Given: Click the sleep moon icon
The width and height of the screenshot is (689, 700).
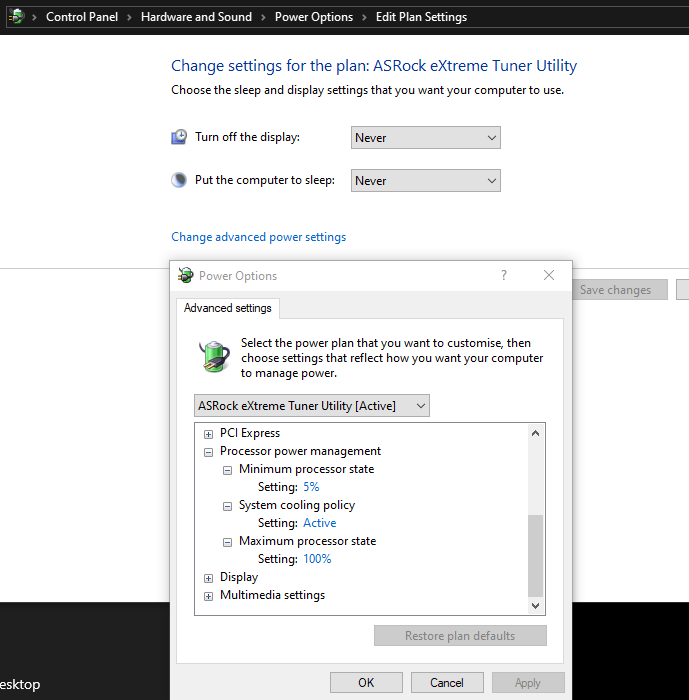Looking at the screenshot, I should click(x=179, y=180).
